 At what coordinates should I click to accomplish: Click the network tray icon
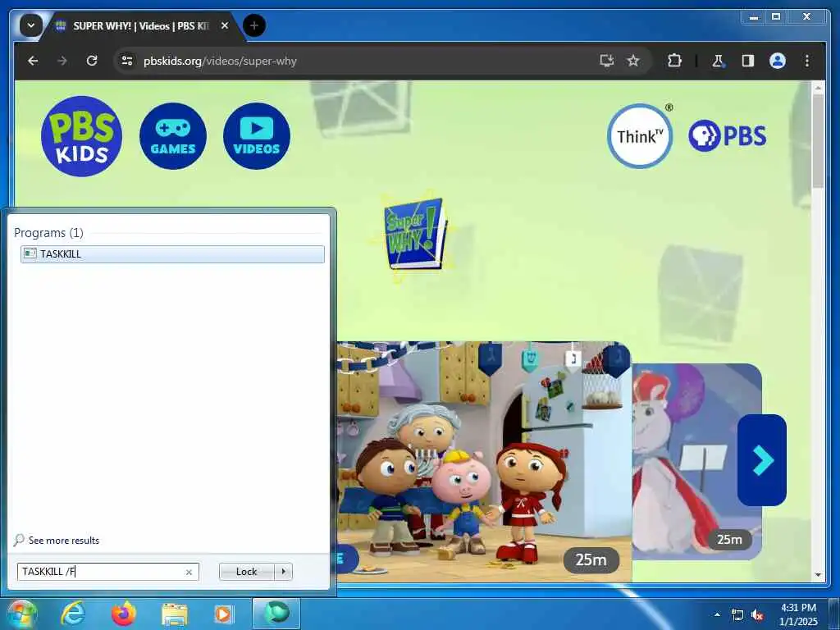[x=737, y=615]
